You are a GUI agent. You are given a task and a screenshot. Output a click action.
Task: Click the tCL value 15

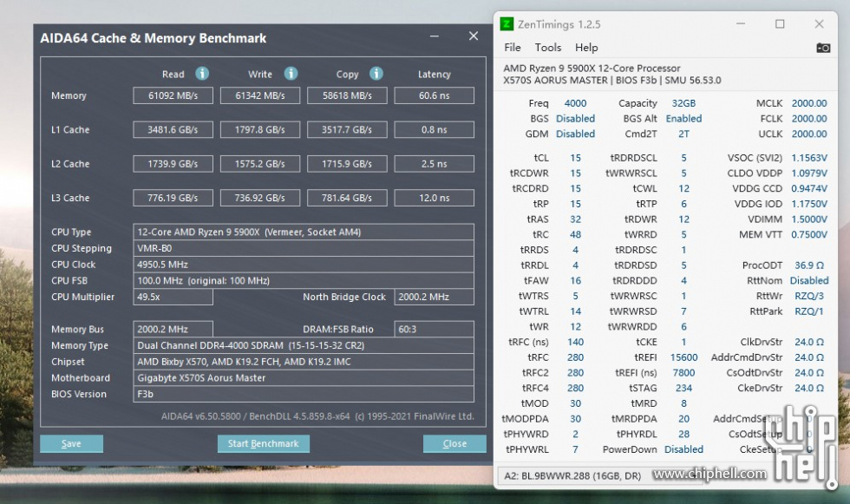coord(575,158)
